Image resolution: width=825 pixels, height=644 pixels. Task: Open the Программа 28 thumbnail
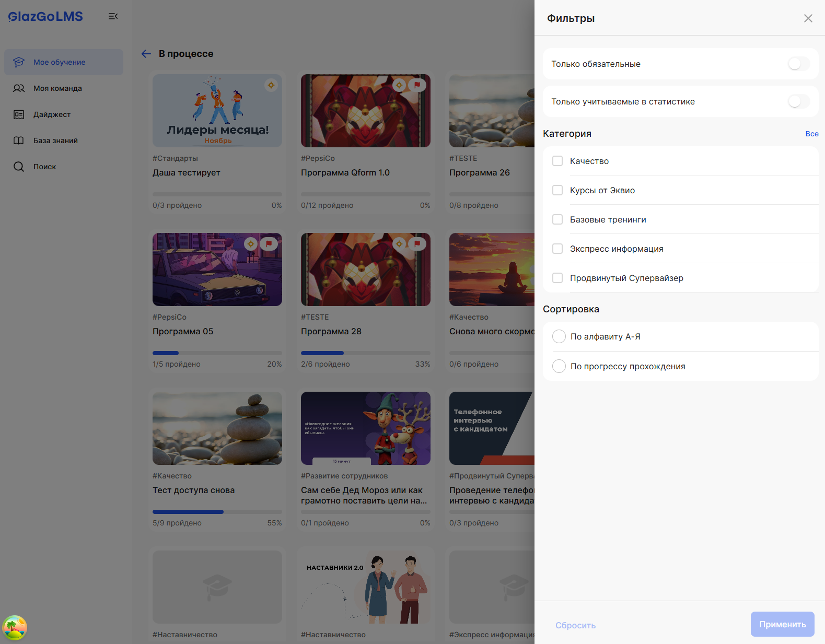(x=366, y=270)
